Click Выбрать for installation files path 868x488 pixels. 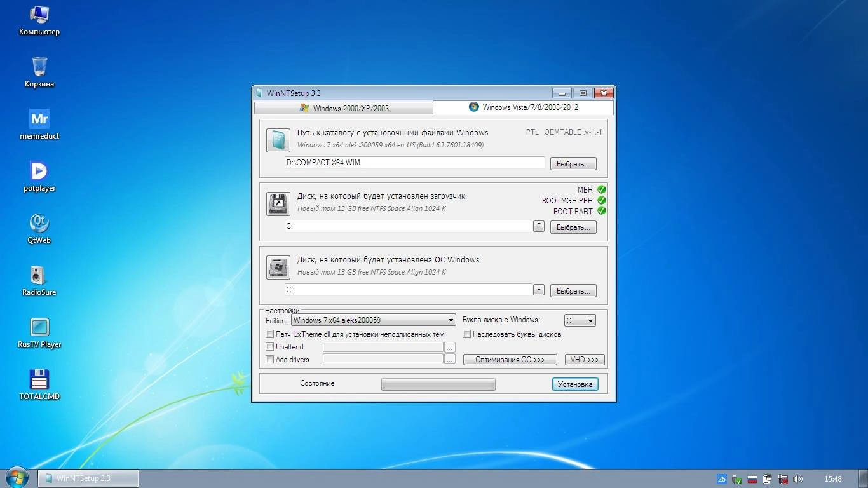(573, 164)
